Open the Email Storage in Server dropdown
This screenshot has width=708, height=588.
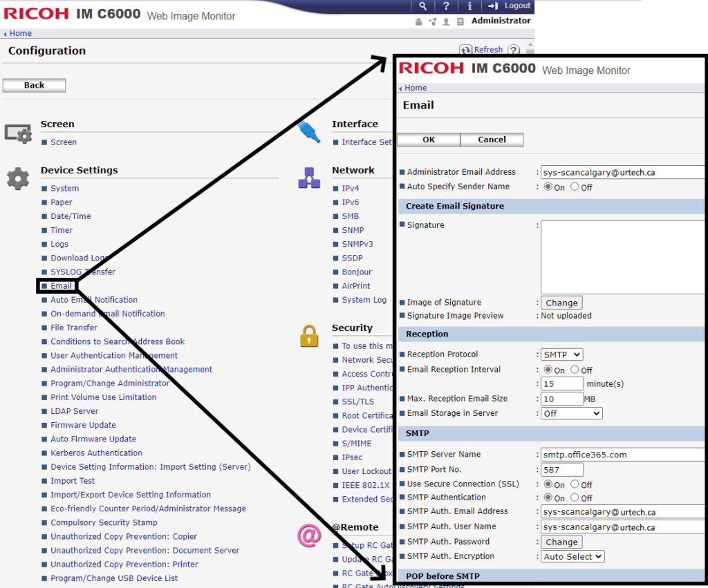coord(571,412)
